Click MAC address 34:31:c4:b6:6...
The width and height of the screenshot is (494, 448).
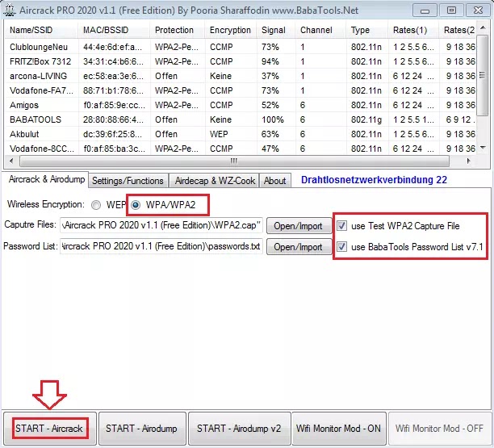coord(113,61)
